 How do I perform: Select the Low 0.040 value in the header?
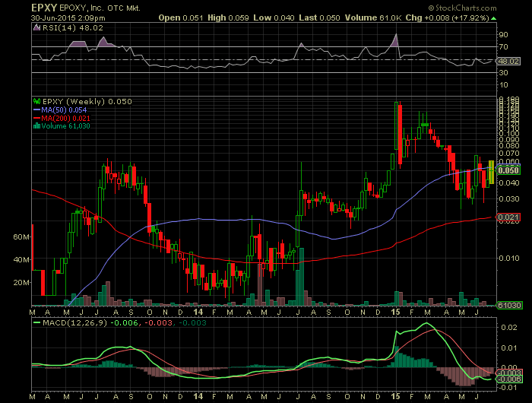[x=274, y=18]
